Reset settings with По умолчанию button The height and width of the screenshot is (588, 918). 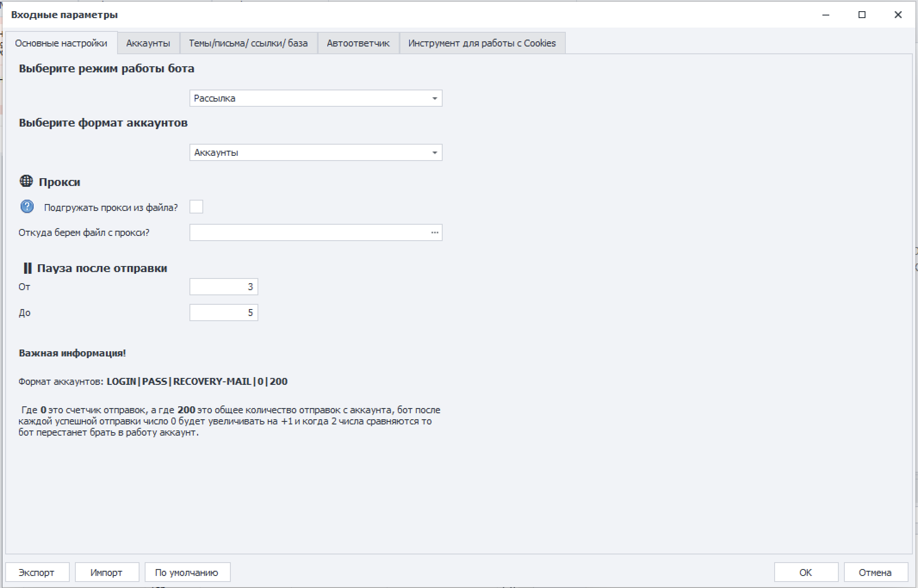tap(187, 572)
